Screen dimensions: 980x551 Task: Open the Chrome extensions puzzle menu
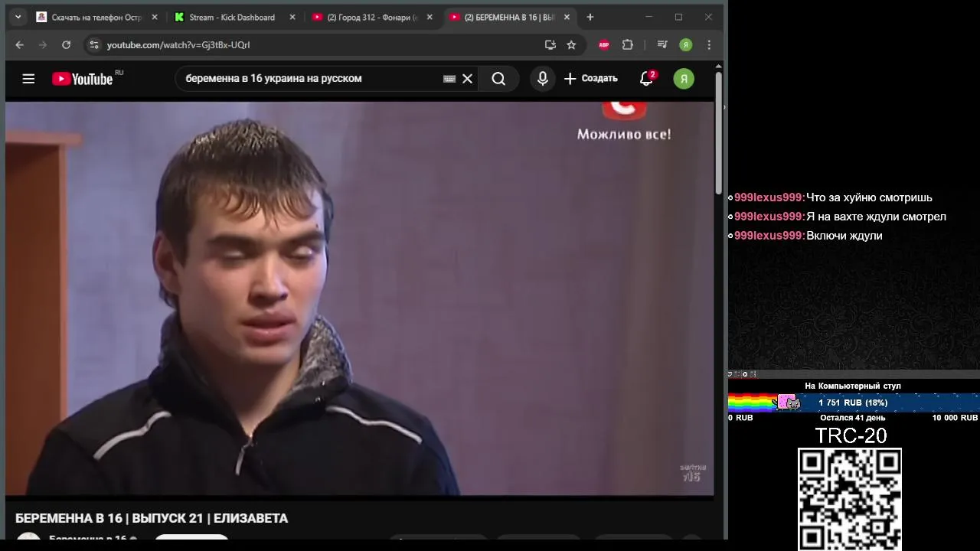click(x=628, y=45)
